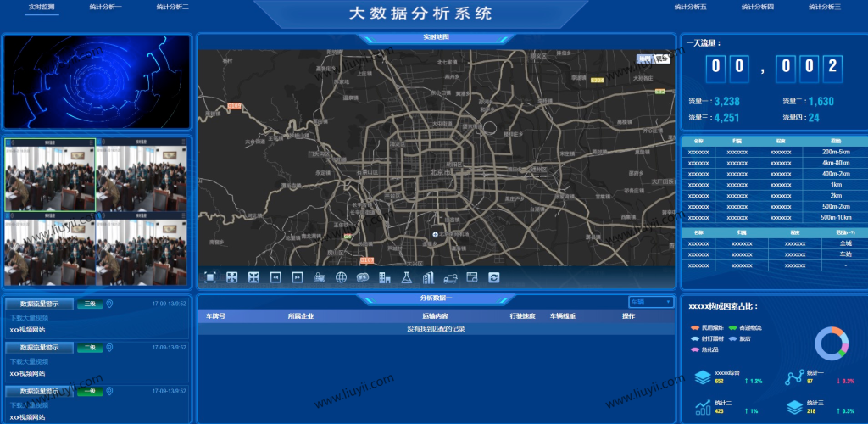
Task: Click the 所属企业 column header
Action: [301, 316]
